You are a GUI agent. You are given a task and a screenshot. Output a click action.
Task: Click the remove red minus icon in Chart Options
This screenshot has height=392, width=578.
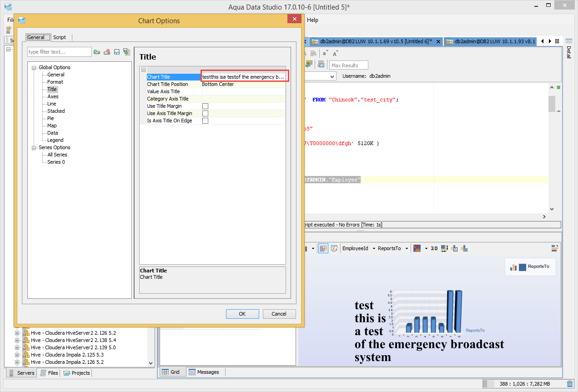click(x=107, y=52)
